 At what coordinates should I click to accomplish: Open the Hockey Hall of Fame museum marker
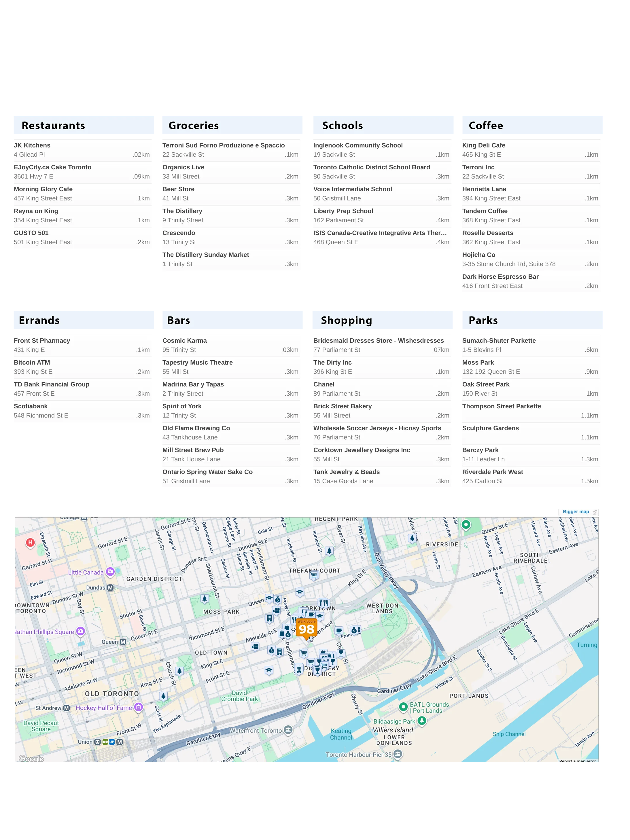[139, 707]
